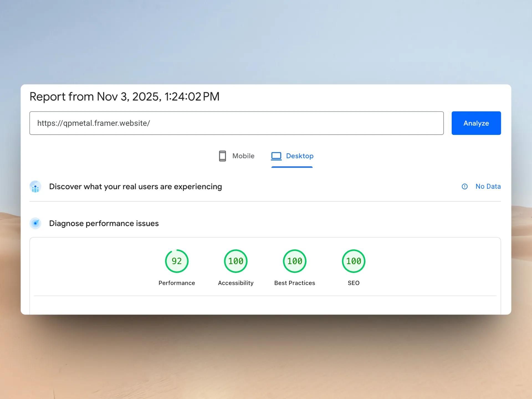Click the 'Diagnose performance issues' heading
This screenshot has height=399, width=532.
[104, 223]
